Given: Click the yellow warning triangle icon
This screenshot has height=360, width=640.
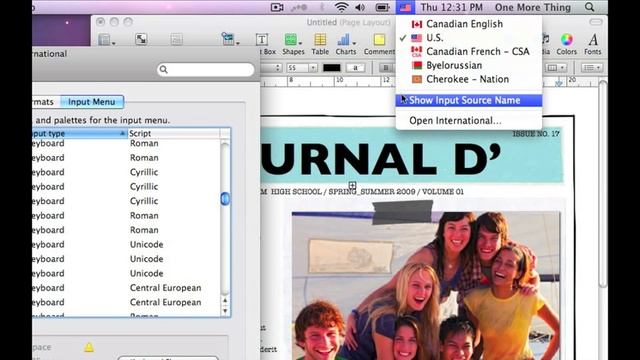Looking at the screenshot, I should [89, 347].
